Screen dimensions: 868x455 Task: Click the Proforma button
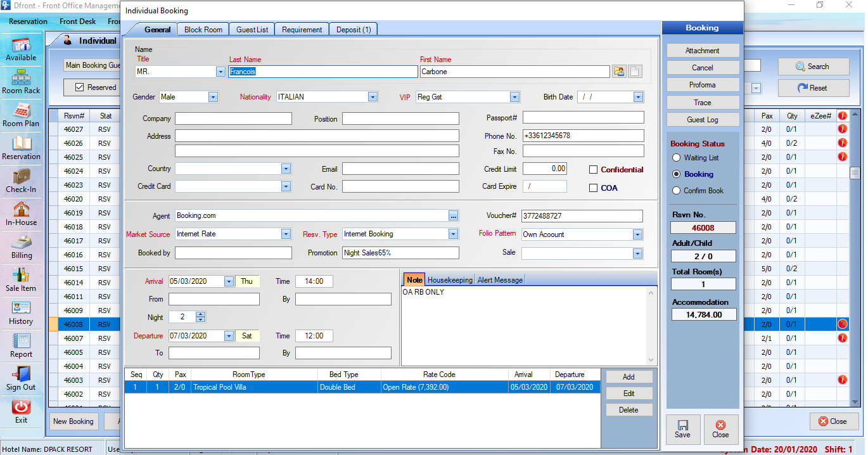pyautogui.click(x=702, y=85)
